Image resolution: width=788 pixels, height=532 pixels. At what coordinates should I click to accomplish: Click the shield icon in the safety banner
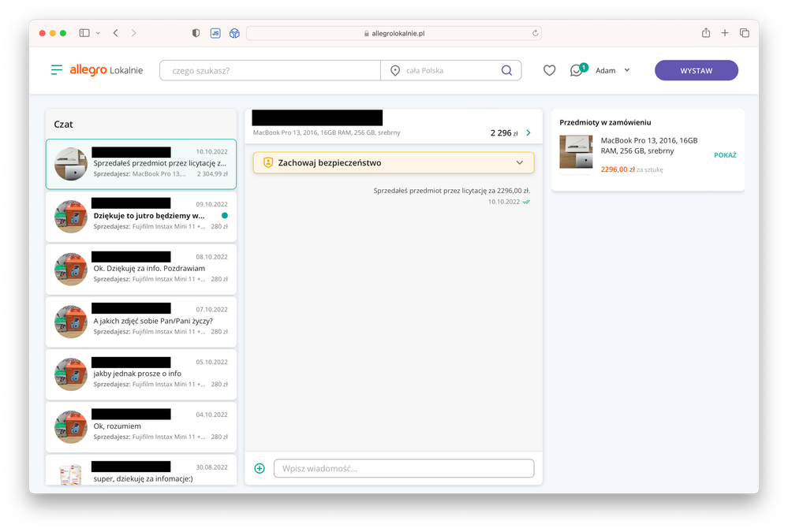tap(268, 163)
